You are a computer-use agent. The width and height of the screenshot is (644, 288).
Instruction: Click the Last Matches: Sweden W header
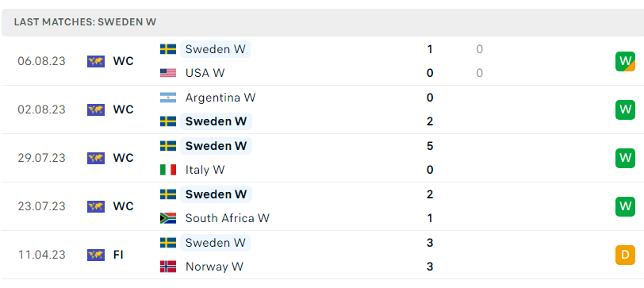point(85,22)
